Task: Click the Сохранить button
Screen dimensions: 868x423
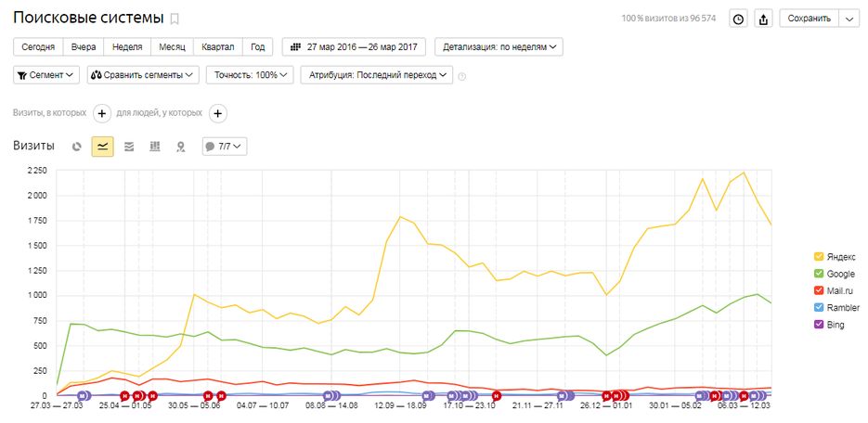Action: click(x=809, y=19)
